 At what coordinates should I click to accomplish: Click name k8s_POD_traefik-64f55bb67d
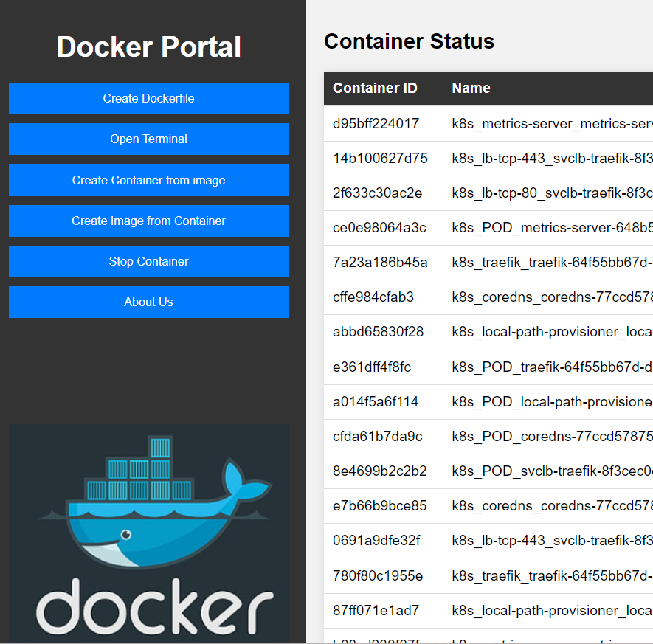coord(552,367)
